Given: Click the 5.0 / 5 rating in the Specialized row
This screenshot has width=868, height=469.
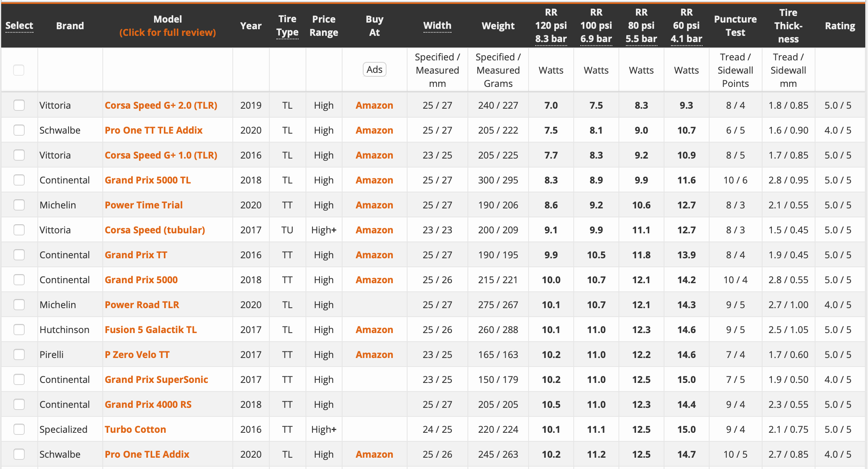Looking at the screenshot, I should [x=838, y=429].
